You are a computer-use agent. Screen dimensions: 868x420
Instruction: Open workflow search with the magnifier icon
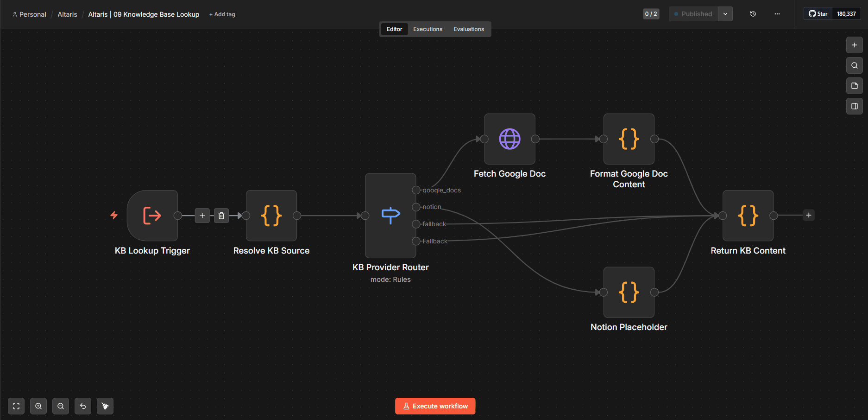point(854,65)
